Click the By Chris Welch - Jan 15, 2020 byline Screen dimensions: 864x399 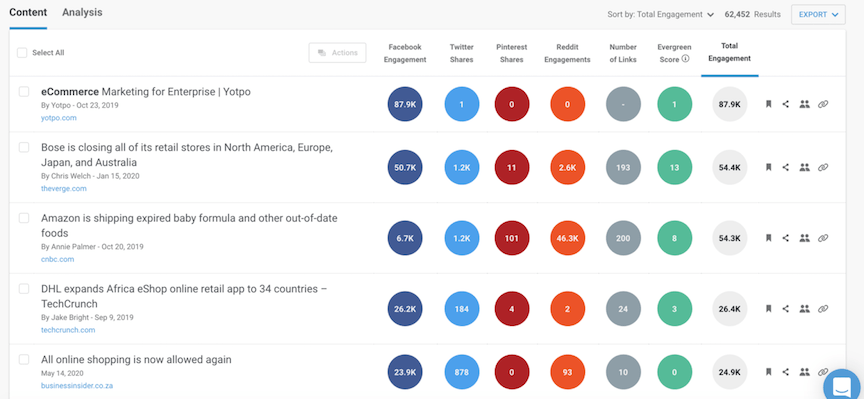tap(90, 176)
